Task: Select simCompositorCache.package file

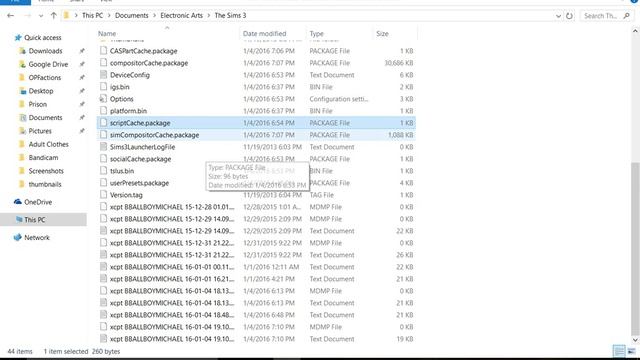Action: click(x=154, y=135)
